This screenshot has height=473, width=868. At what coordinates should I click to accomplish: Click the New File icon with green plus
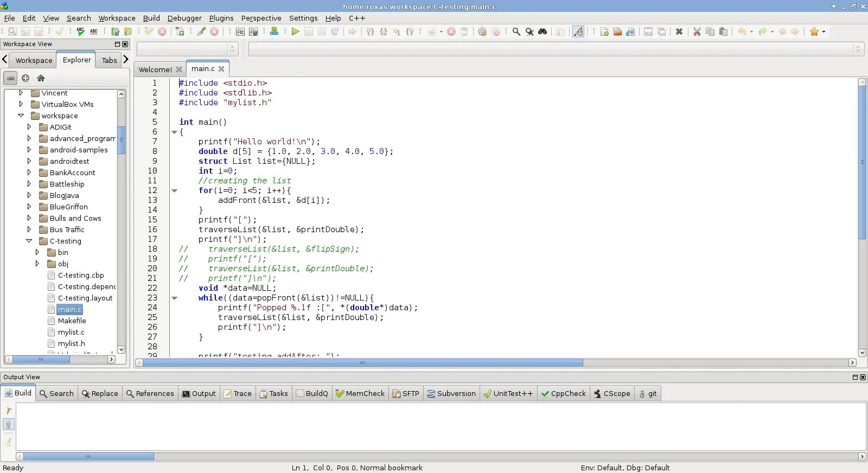tap(604, 31)
